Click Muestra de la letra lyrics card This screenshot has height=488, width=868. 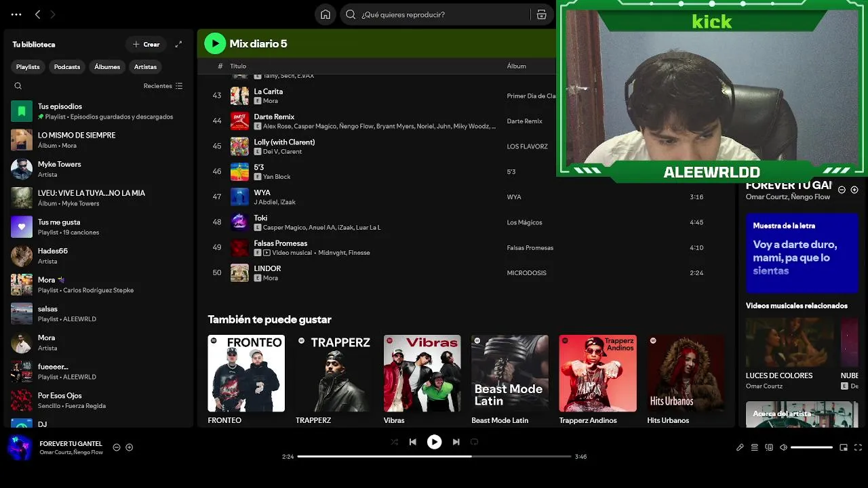pyautogui.click(x=802, y=253)
